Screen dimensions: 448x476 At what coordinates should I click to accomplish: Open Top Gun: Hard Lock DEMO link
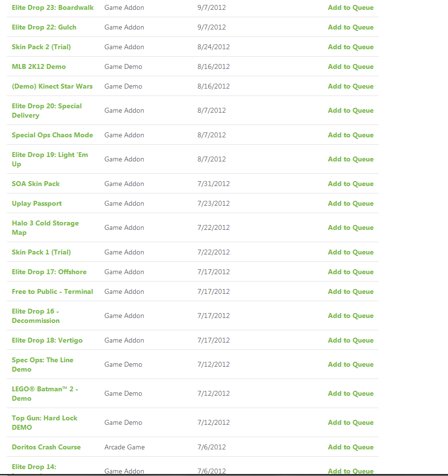pyautogui.click(x=45, y=422)
